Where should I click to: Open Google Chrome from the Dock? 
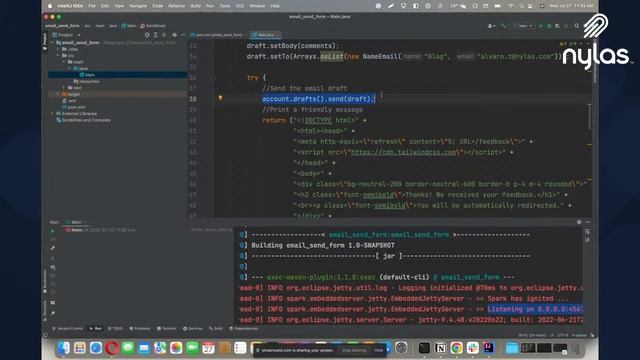tap(456, 348)
